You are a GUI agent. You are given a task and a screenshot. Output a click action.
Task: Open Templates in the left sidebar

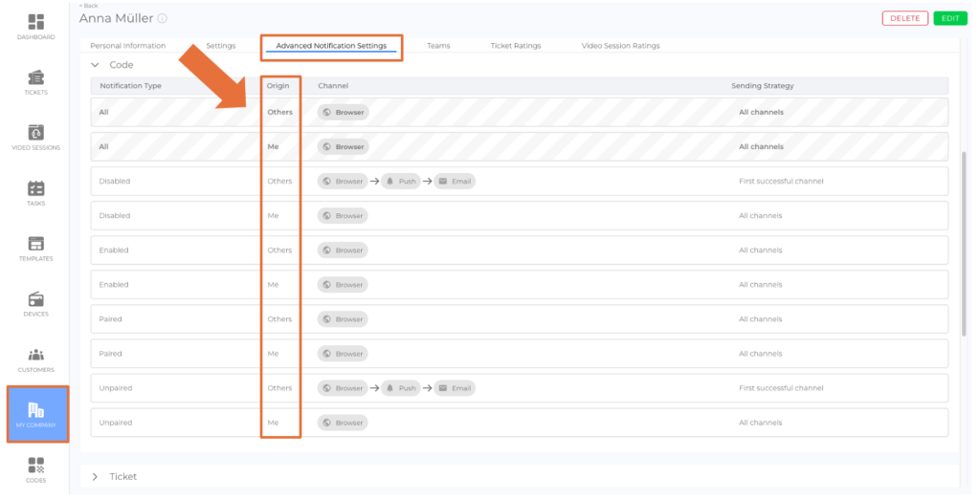(35, 244)
